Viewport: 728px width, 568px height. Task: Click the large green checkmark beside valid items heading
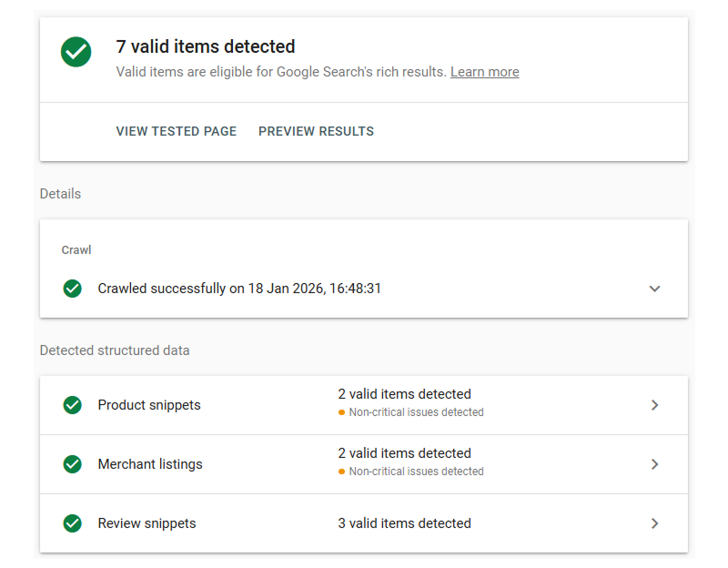click(x=76, y=51)
